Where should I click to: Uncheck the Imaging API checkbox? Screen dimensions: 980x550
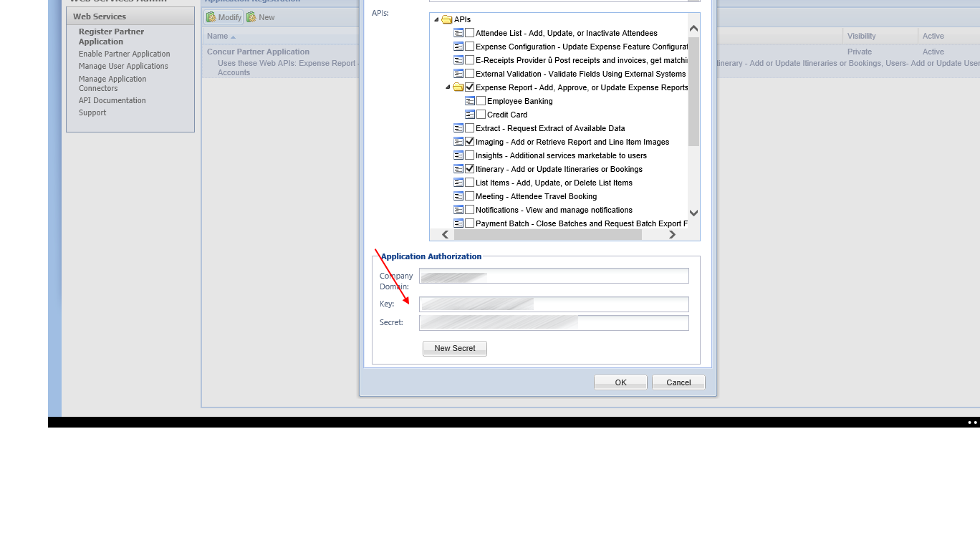click(470, 142)
